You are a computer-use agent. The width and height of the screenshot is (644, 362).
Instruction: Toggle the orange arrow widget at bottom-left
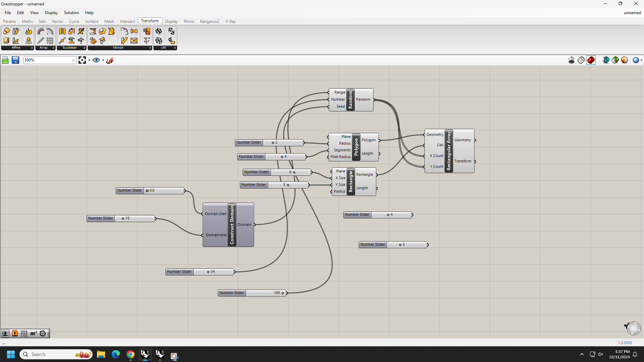15,333
